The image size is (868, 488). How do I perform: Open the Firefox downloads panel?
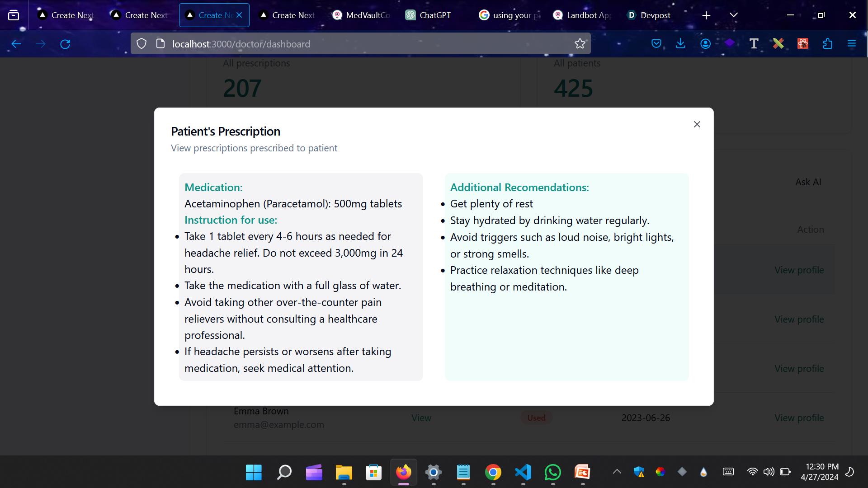point(680,44)
